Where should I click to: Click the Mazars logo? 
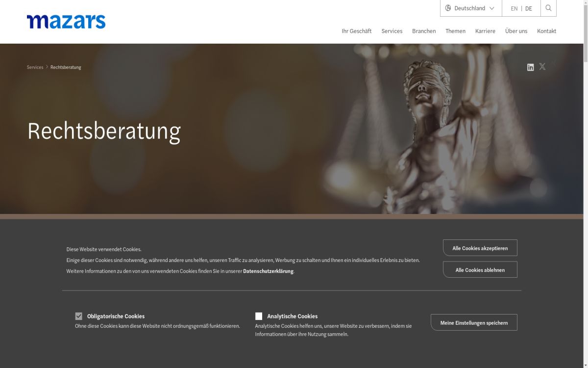pos(66,22)
